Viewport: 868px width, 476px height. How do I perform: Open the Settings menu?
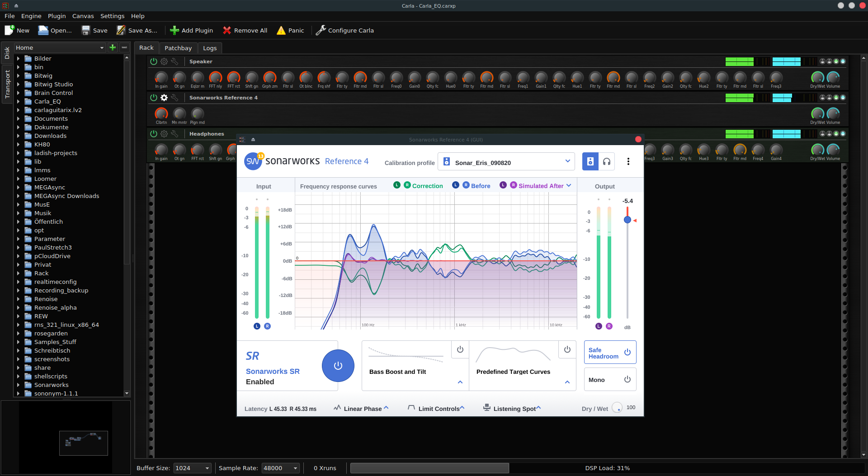coord(112,16)
